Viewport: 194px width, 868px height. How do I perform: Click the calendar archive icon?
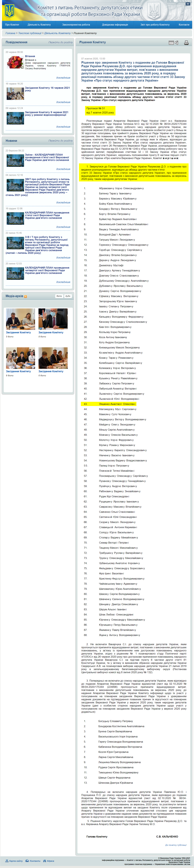tap(174, 43)
